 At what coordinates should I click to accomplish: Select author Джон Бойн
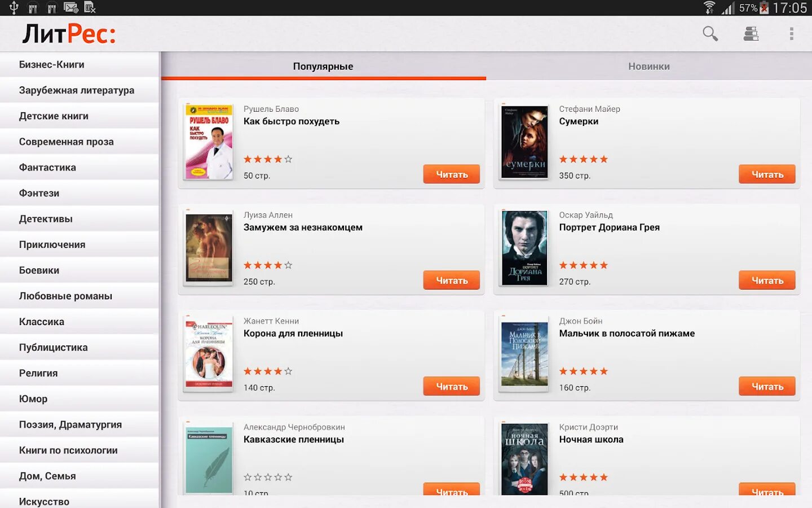pyautogui.click(x=581, y=321)
